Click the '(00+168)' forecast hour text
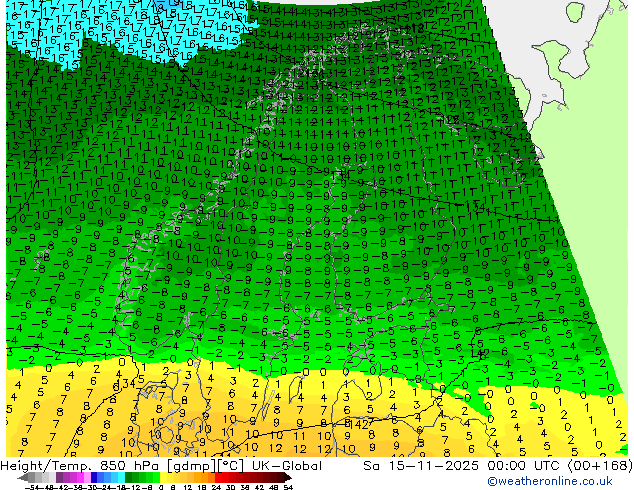The image size is (634, 490). click(600, 466)
